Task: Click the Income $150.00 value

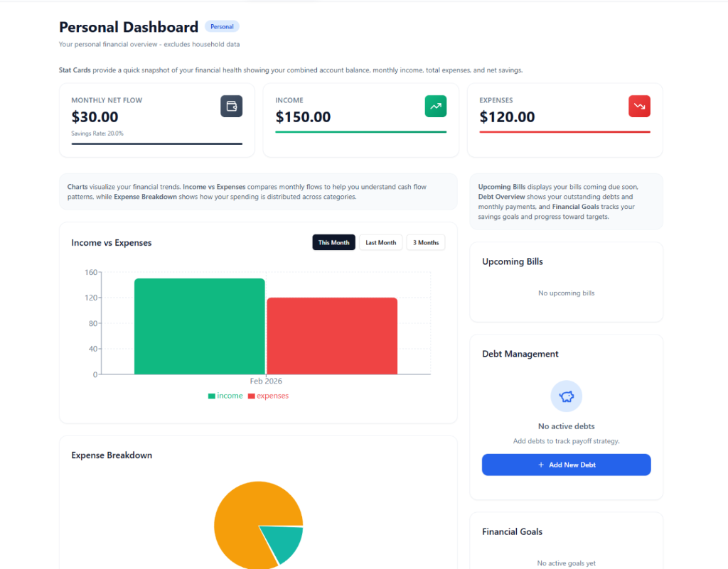Action: (x=303, y=117)
